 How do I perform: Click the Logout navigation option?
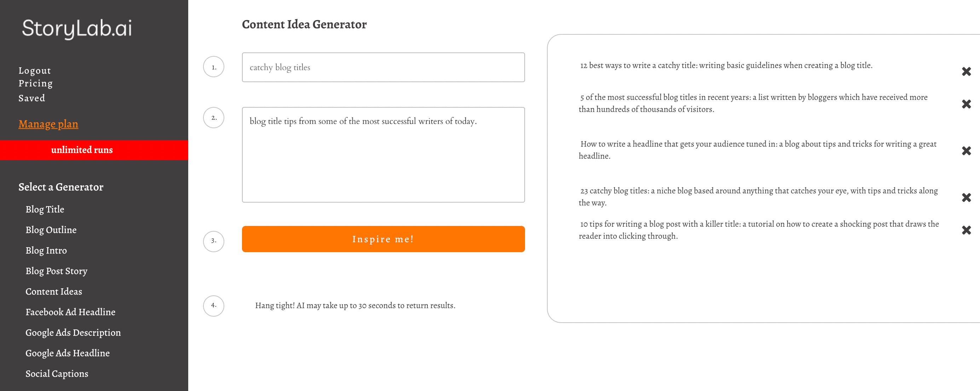click(34, 69)
